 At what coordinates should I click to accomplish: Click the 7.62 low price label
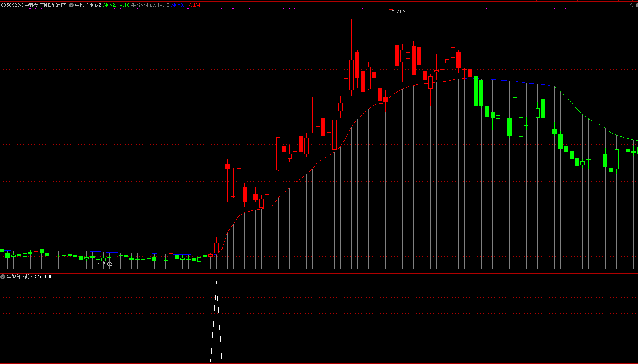(107, 264)
